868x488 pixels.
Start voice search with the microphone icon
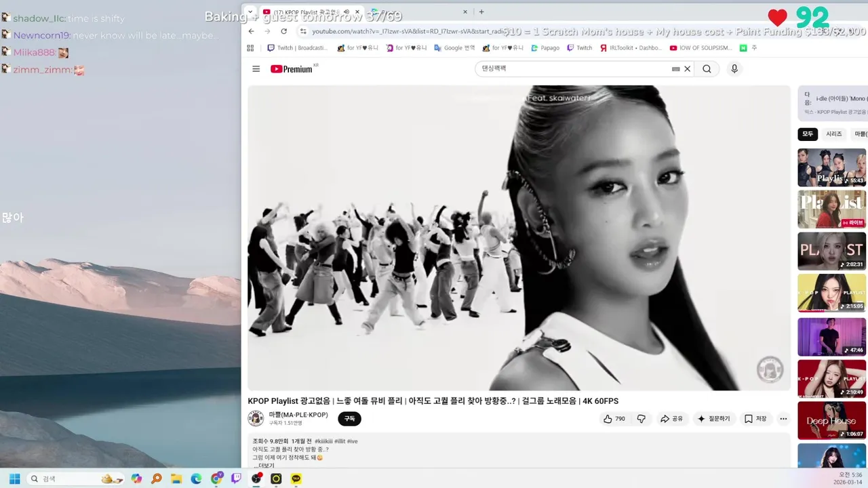coord(734,68)
